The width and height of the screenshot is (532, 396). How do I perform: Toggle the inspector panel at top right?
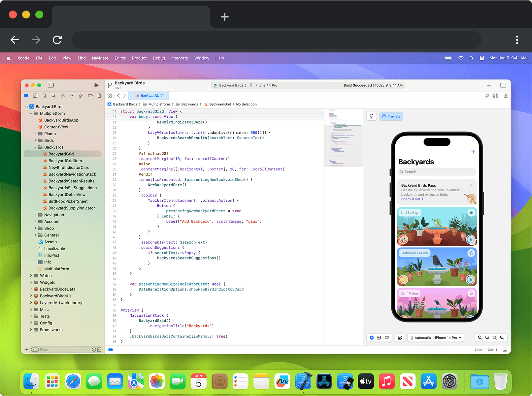click(503, 85)
